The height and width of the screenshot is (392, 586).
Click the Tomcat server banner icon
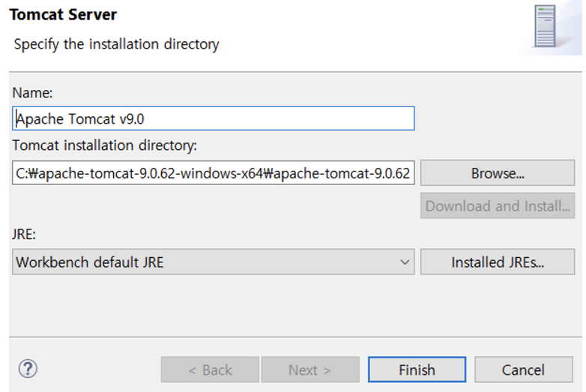[x=545, y=25]
